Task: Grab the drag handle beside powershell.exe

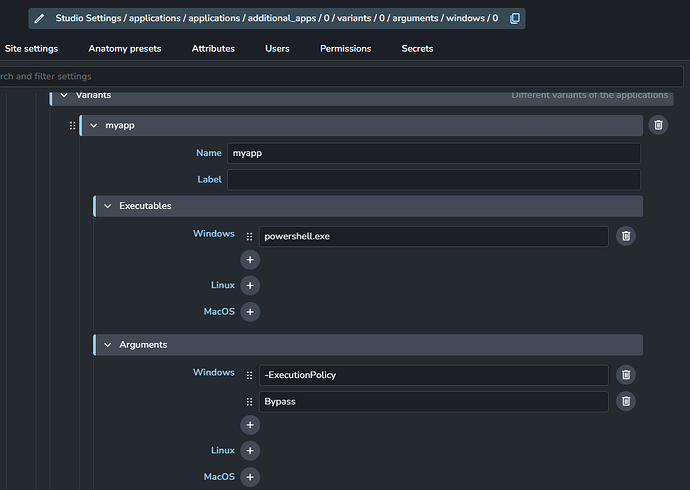Action: [249, 236]
